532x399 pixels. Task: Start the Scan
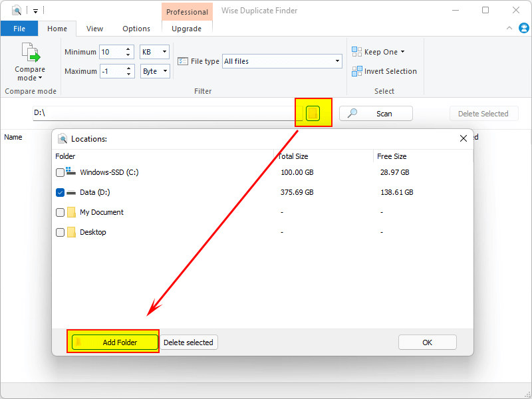coord(376,113)
